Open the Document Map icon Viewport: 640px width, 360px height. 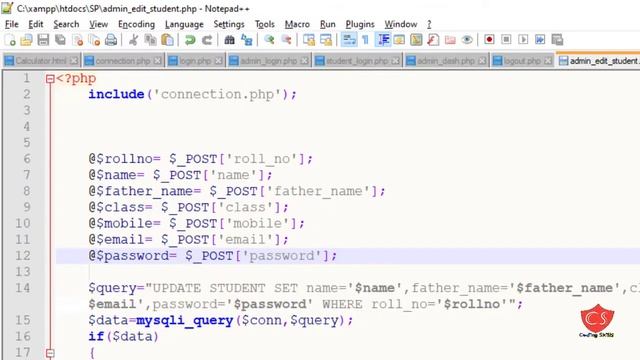point(416,40)
